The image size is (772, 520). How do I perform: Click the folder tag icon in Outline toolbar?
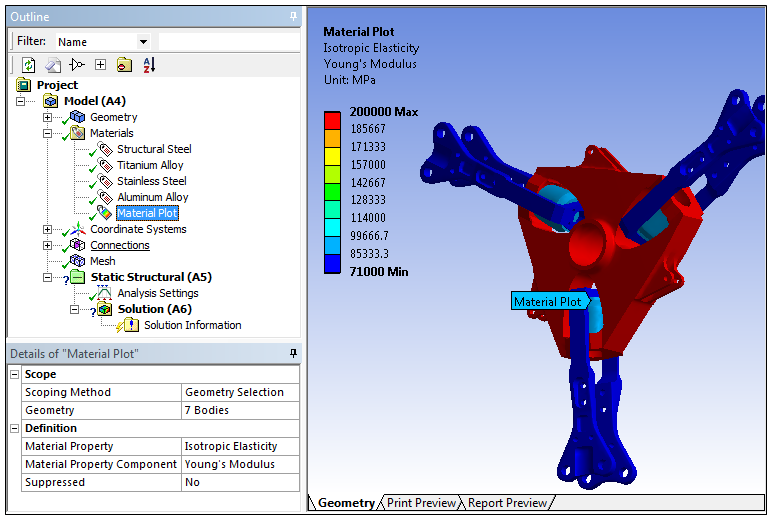124,65
